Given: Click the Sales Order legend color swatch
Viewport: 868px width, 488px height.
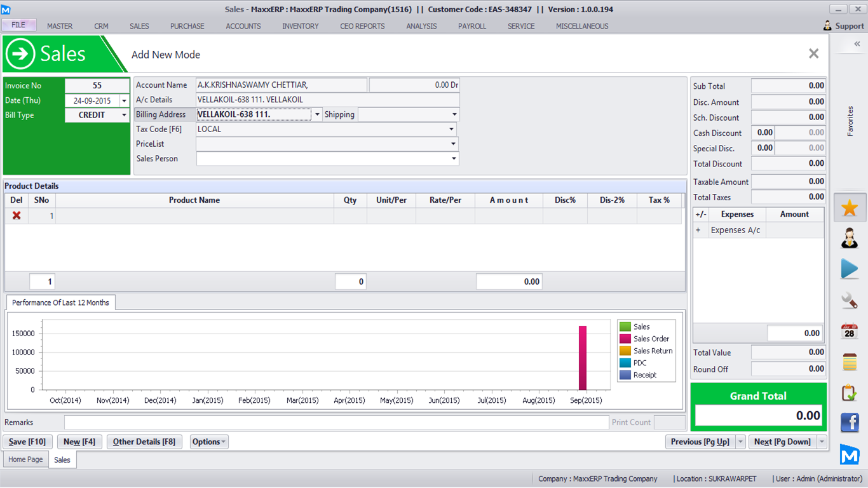Looking at the screenshot, I should (x=625, y=339).
